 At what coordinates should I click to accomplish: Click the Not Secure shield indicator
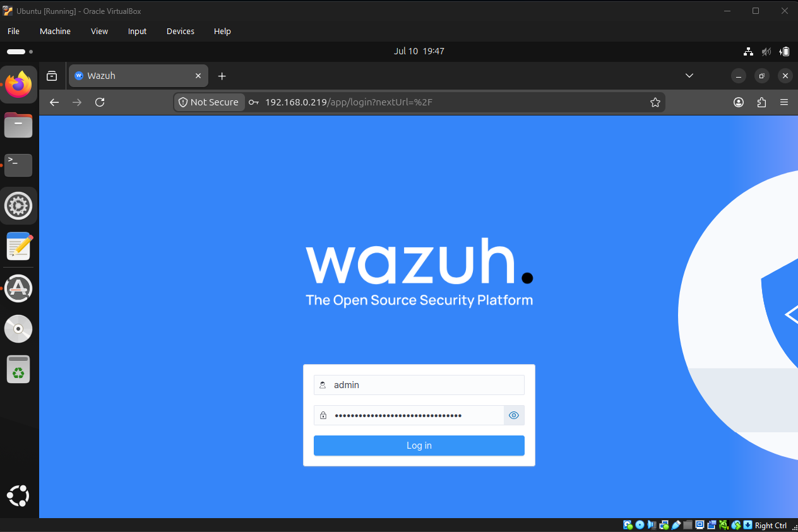209,102
